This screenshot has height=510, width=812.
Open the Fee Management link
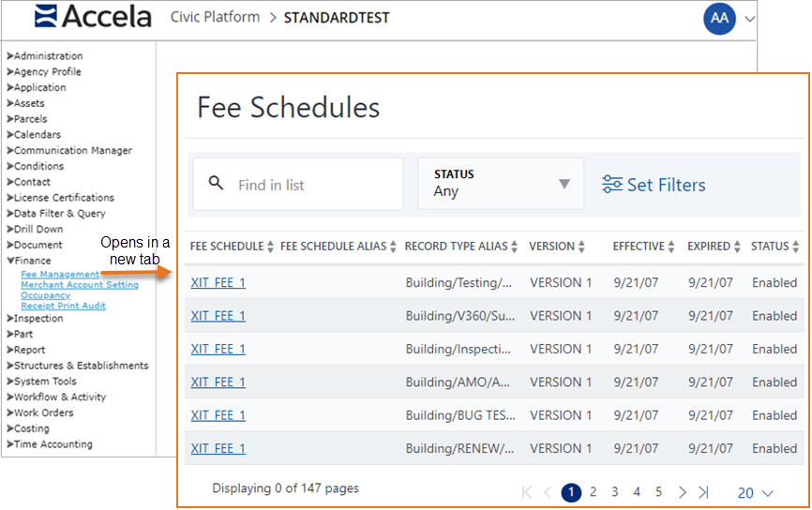pos(60,274)
